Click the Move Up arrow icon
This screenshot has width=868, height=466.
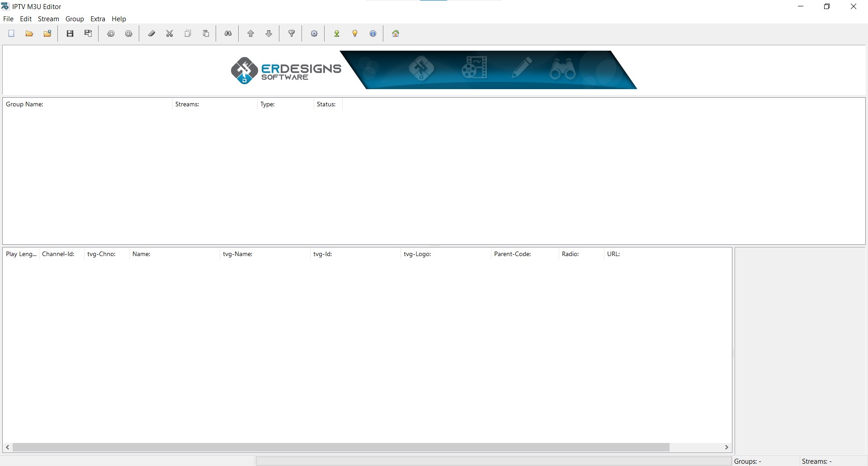coord(251,33)
